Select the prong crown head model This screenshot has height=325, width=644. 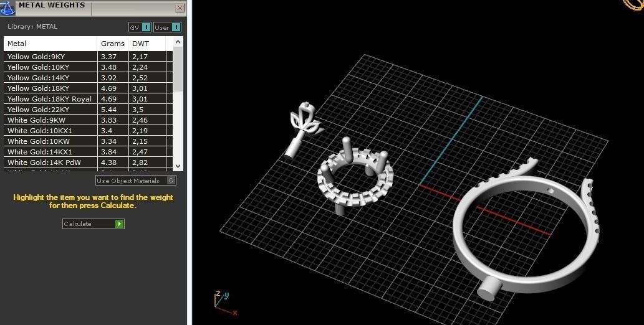pos(355,176)
